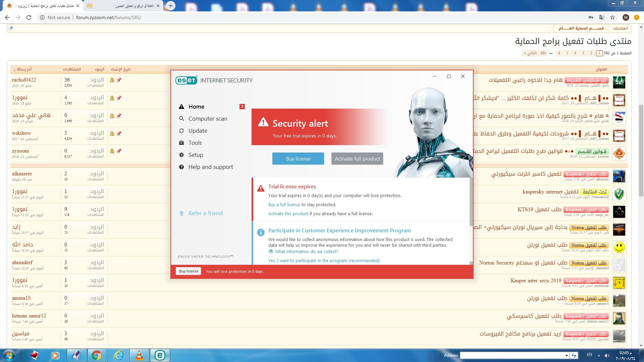Click the EN language indicator
Screen dimensions: 644x362
pos(589,355)
